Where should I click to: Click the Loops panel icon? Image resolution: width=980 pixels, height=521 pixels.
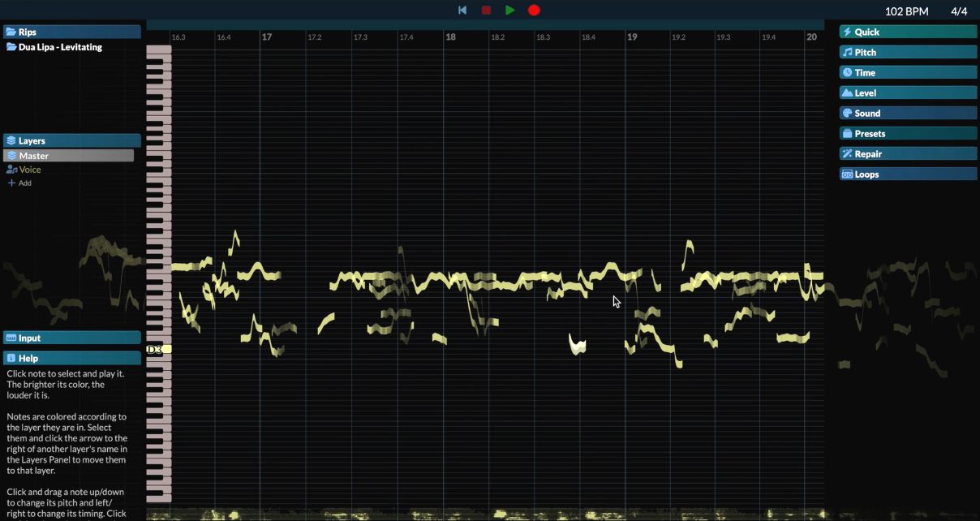tap(847, 174)
